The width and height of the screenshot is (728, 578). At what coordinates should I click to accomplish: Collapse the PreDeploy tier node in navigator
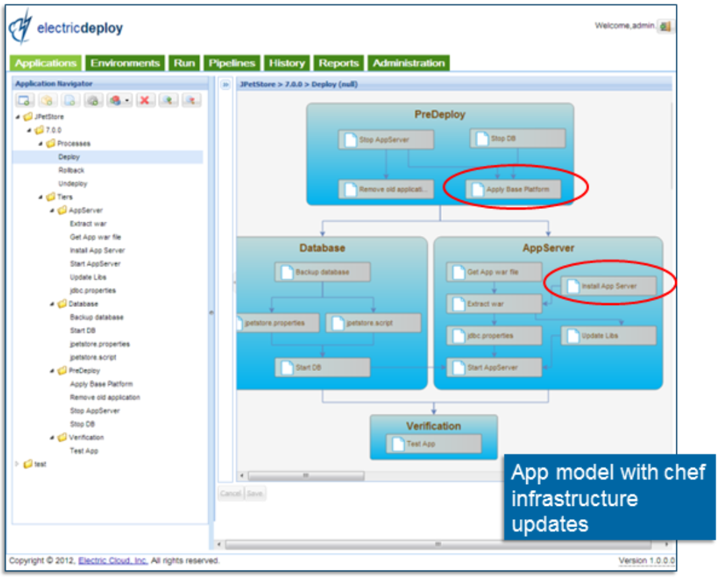coord(52,371)
